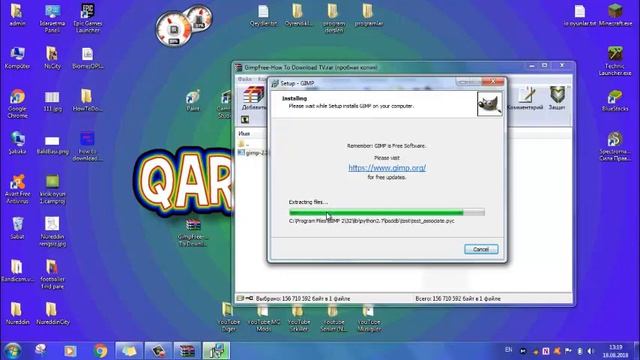This screenshot has height=360, width=640.
Task: Launch Epic Games Launcher from the desktop
Action: click(x=87, y=18)
